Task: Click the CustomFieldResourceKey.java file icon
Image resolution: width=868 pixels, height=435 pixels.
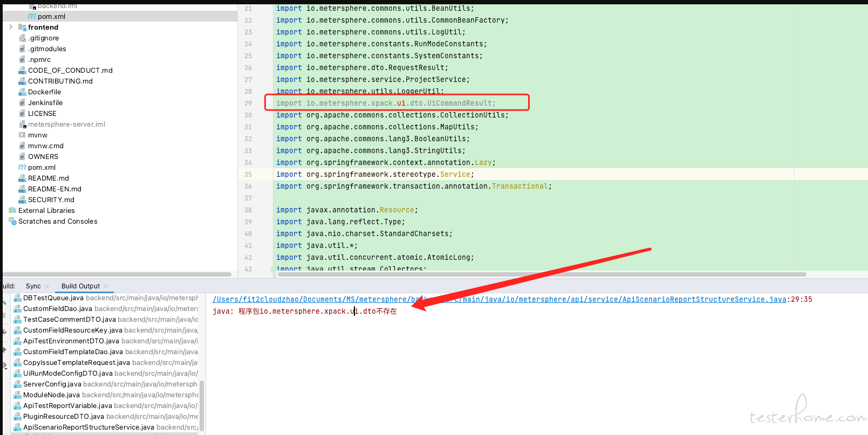Action: 17,330
